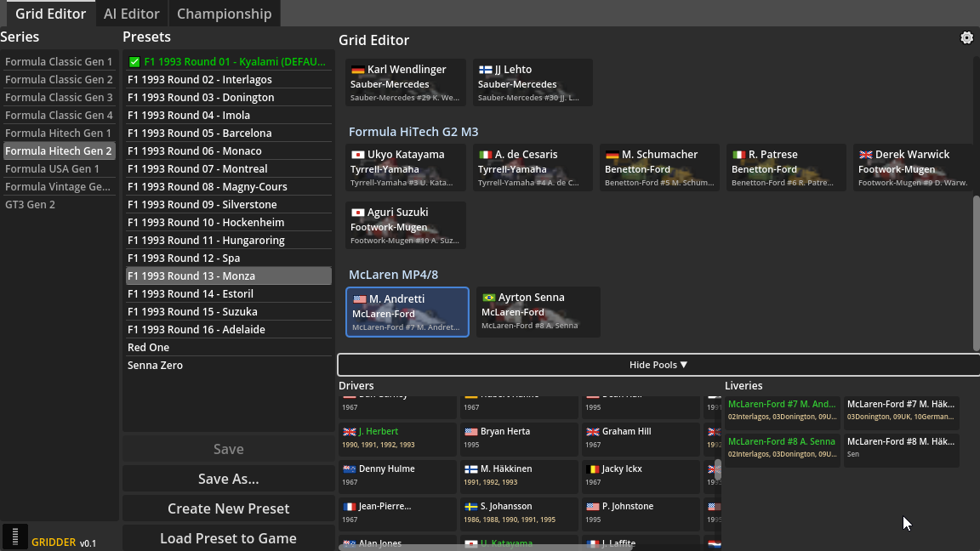Select Ayrton Senna grid card
Screen dimensions: 980x551
538,312
